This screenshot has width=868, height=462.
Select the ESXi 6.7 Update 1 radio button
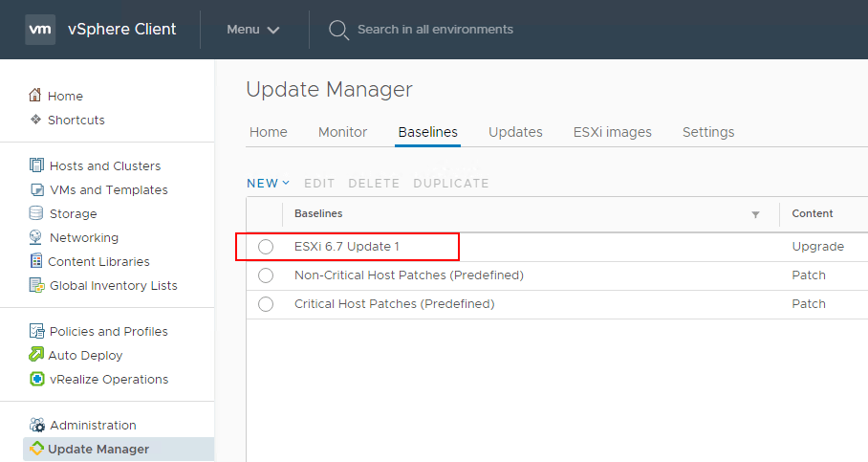pos(266,247)
